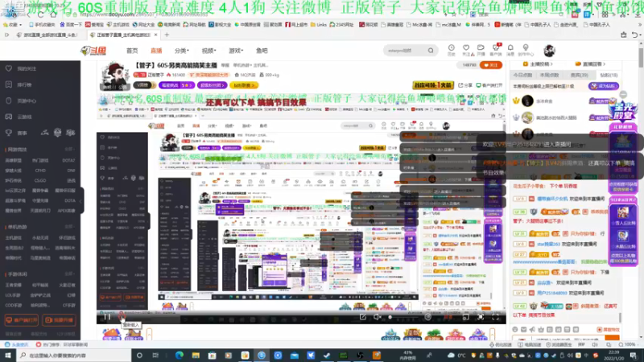Open the 鱼吧 fish bar tab

click(x=262, y=51)
